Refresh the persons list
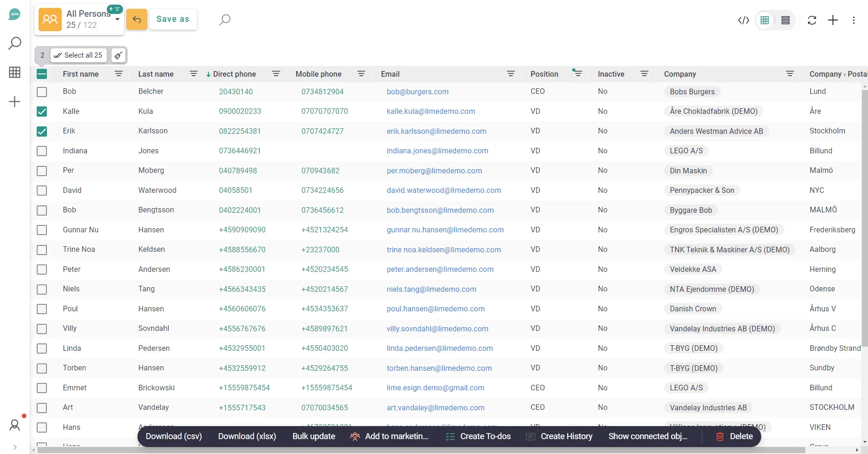868x454 pixels. click(812, 20)
